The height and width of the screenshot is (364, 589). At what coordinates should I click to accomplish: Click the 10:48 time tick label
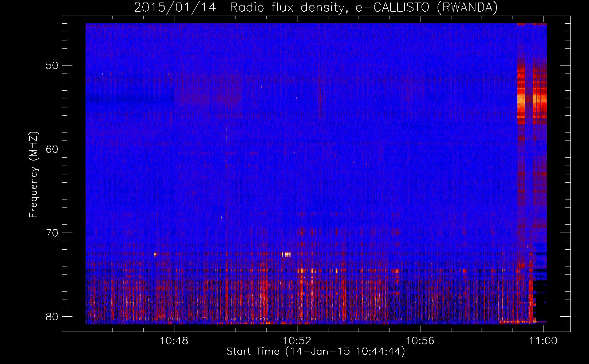coord(174,341)
